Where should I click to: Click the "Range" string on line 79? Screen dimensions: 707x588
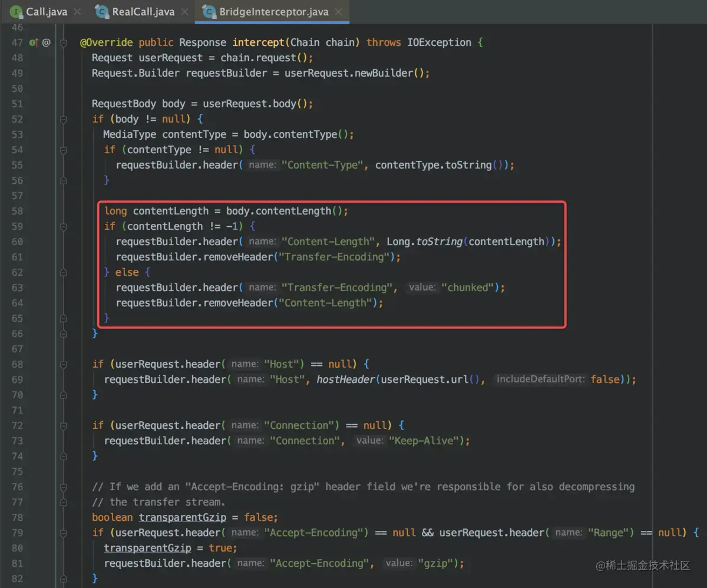(x=608, y=533)
